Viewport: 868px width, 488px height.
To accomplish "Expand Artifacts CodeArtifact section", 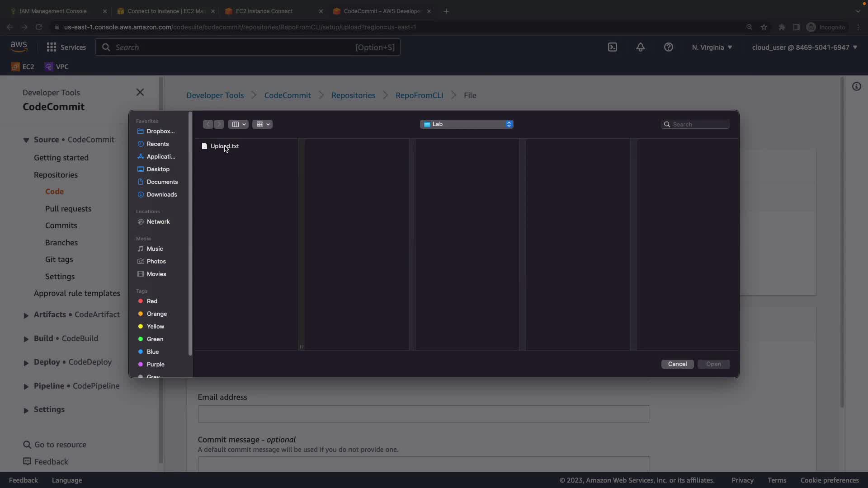I will (x=26, y=315).
